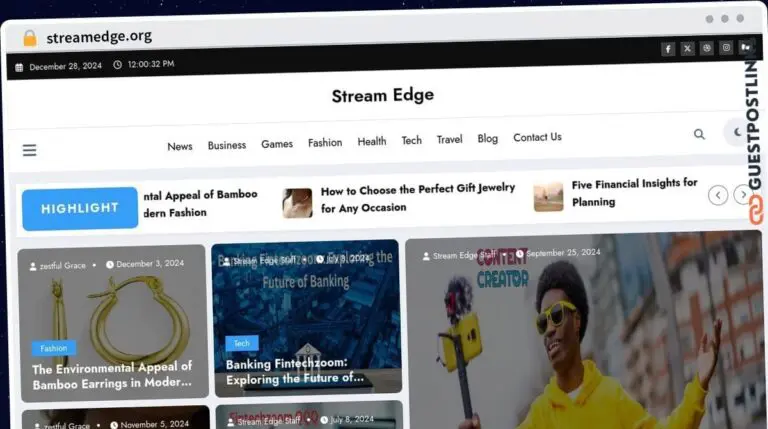This screenshot has height=429, width=768.
Task: Open the News menu item
Action: tap(180, 146)
